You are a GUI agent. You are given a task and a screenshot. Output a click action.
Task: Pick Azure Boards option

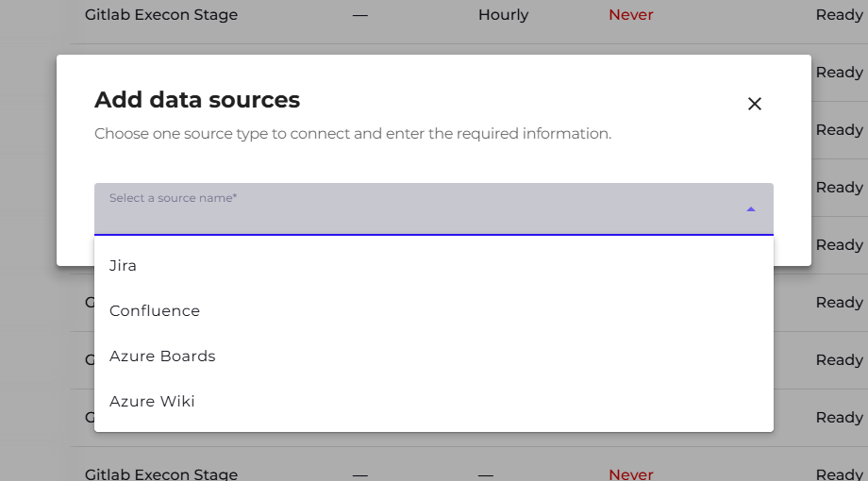(x=433, y=356)
